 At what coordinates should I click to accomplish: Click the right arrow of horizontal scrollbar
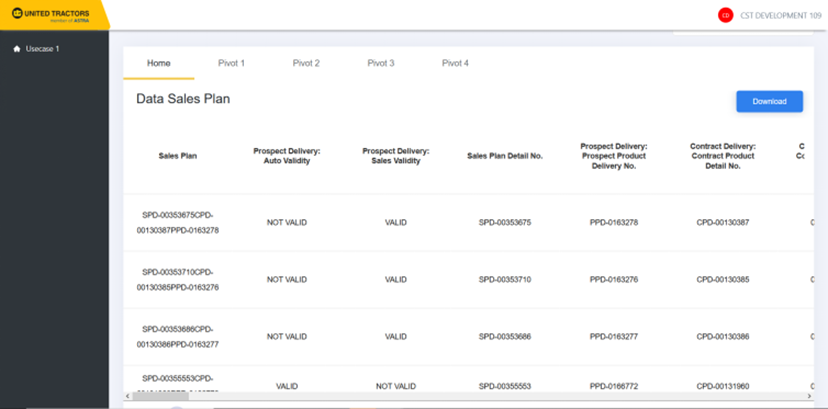810,396
